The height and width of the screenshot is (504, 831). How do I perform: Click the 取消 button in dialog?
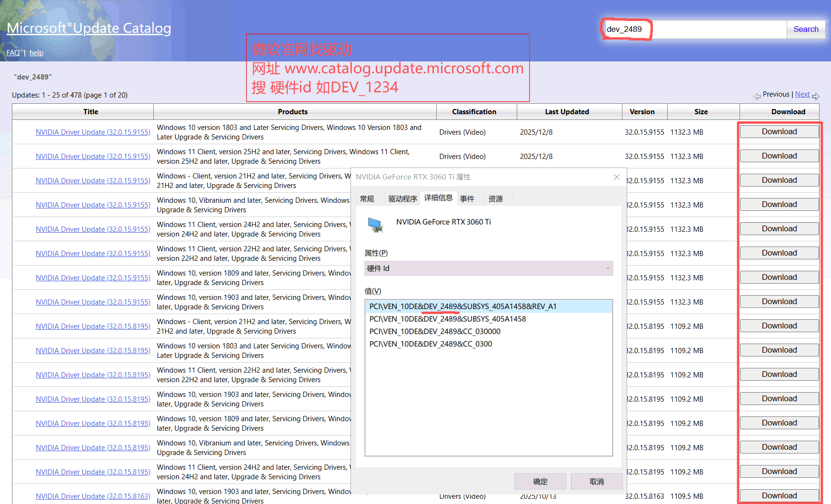click(x=596, y=482)
